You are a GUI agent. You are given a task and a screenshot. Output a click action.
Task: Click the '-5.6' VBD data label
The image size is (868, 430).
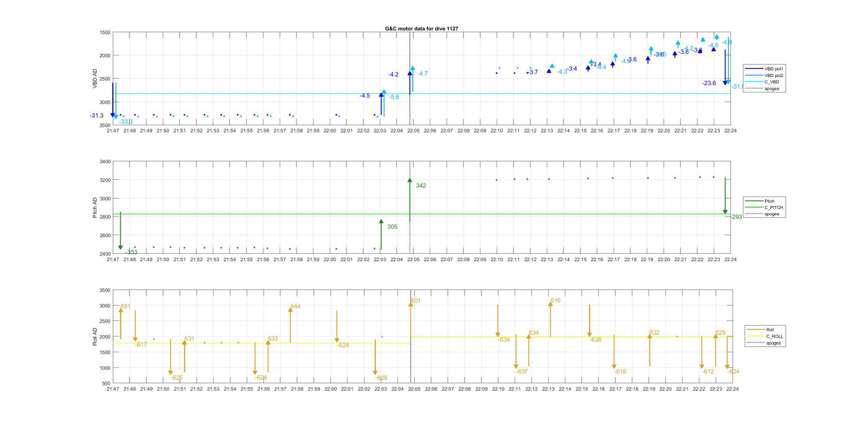coord(394,97)
